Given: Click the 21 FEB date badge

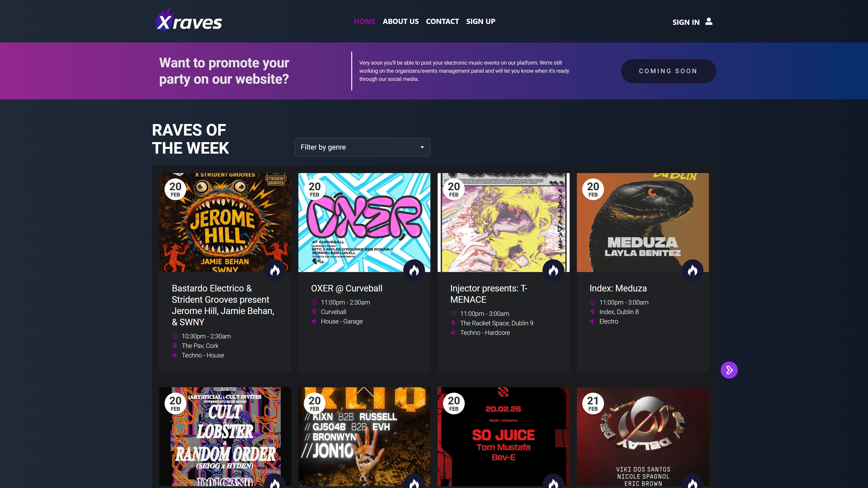Looking at the screenshot, I should pyautogui.click(x=593, y=404).
